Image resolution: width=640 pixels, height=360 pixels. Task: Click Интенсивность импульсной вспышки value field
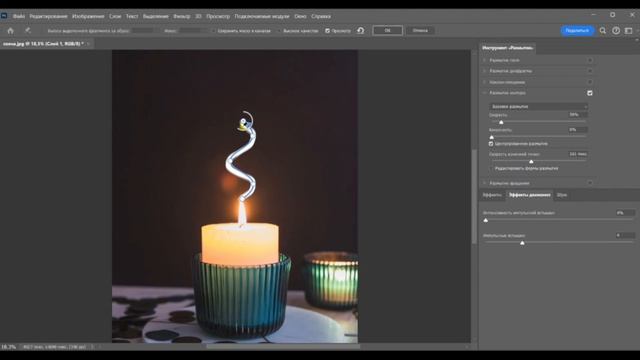[x=625, y=213]
